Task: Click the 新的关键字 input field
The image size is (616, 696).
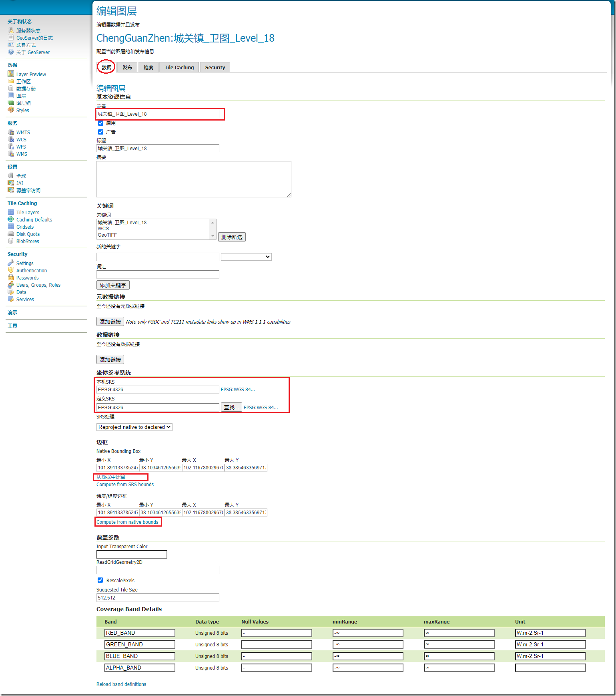Action: (158, 257)
